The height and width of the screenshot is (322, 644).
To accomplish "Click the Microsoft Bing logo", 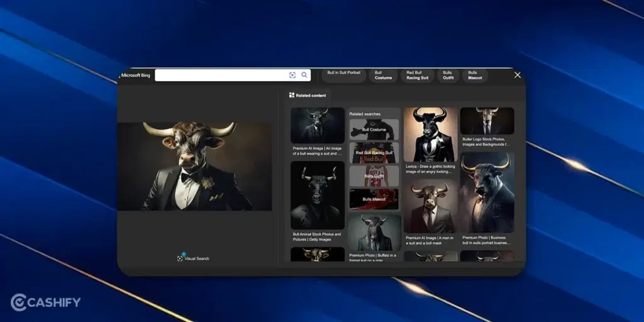I will click(x=135, y=75).
